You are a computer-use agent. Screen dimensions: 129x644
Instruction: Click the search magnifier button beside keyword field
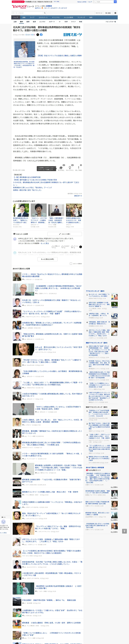[x=45, y=13]
